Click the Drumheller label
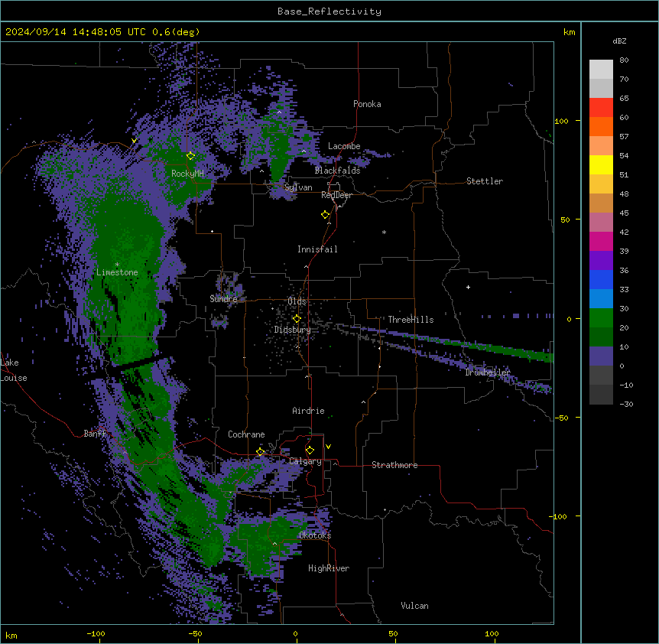 [x=488, y=372]
